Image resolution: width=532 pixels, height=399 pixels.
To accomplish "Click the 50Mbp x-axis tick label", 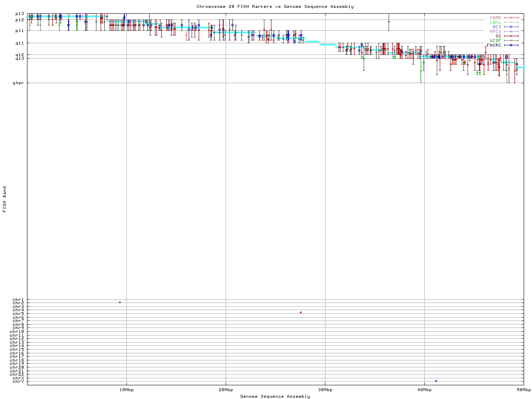I will tap(523, 390).
